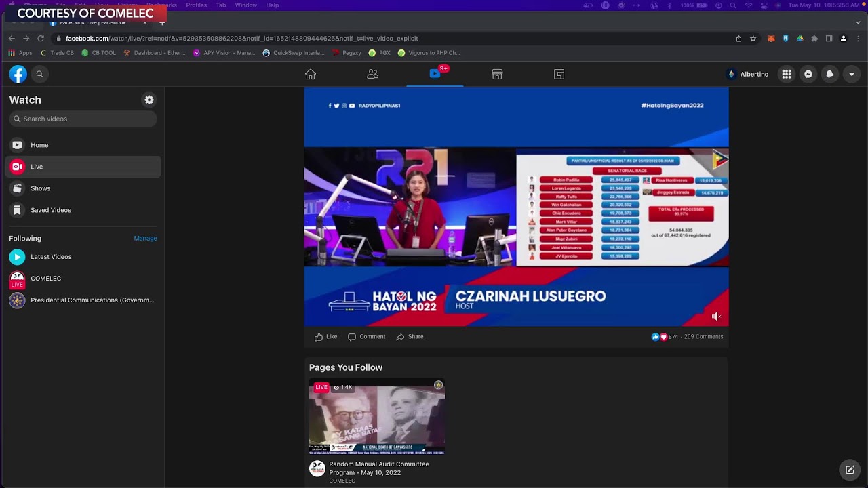Reload the Facebook page
The height and width of the screenshot is (488, 868).
pos(41,39)
